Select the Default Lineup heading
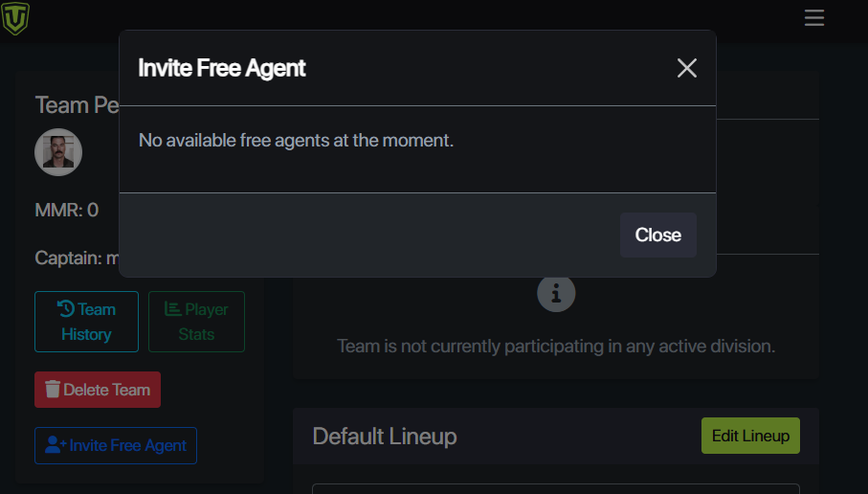 [385, 437]
